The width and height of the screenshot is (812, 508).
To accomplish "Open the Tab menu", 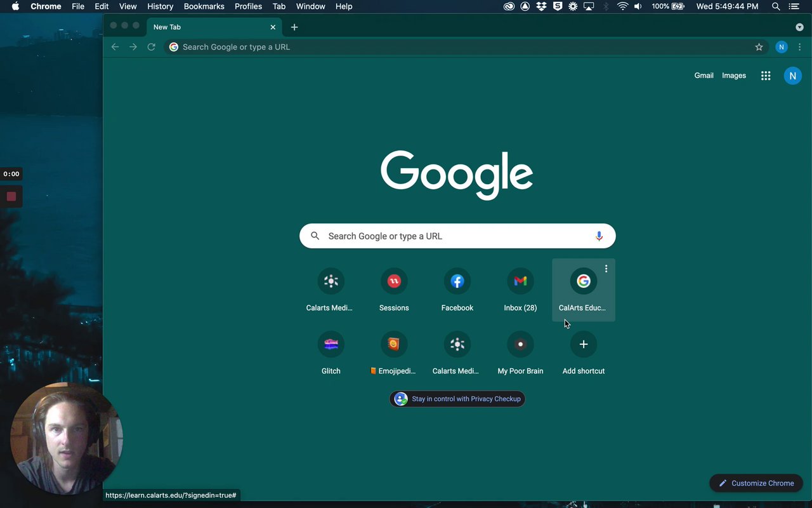I will [279, 6].
